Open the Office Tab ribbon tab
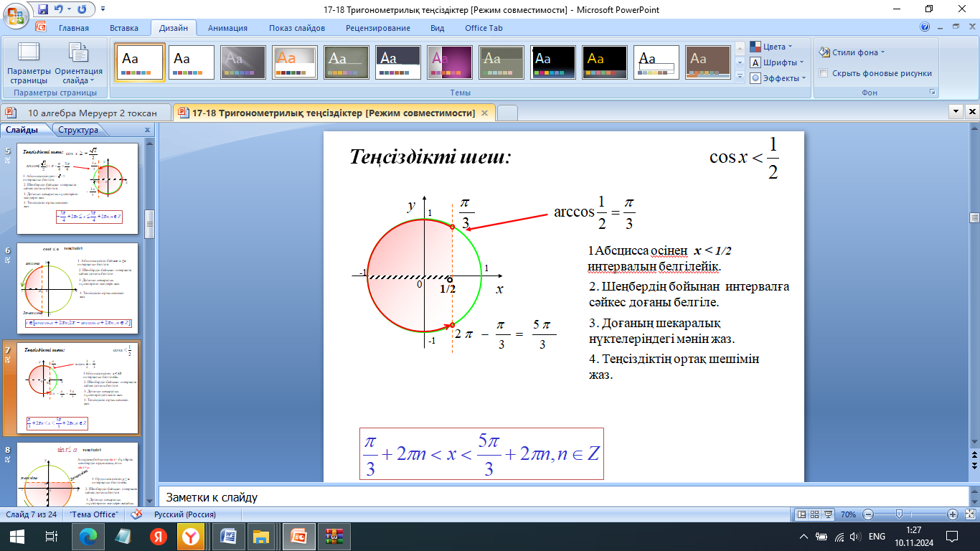 tap(484, 28)
